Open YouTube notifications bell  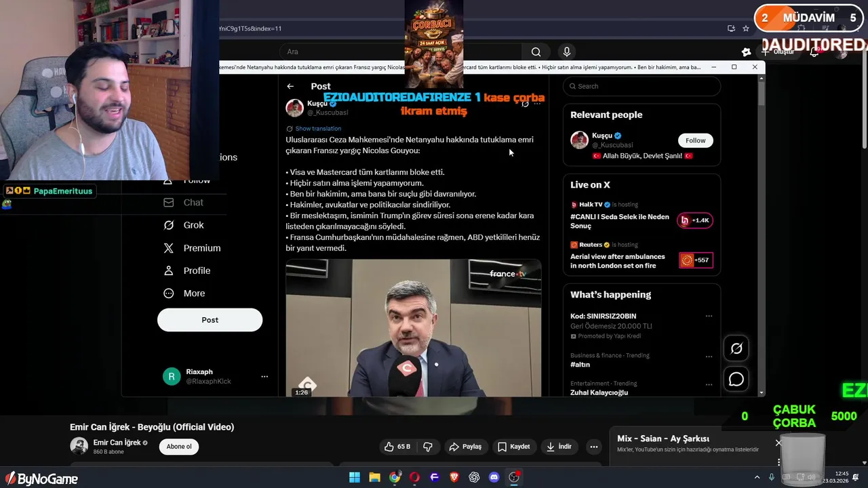814,52
